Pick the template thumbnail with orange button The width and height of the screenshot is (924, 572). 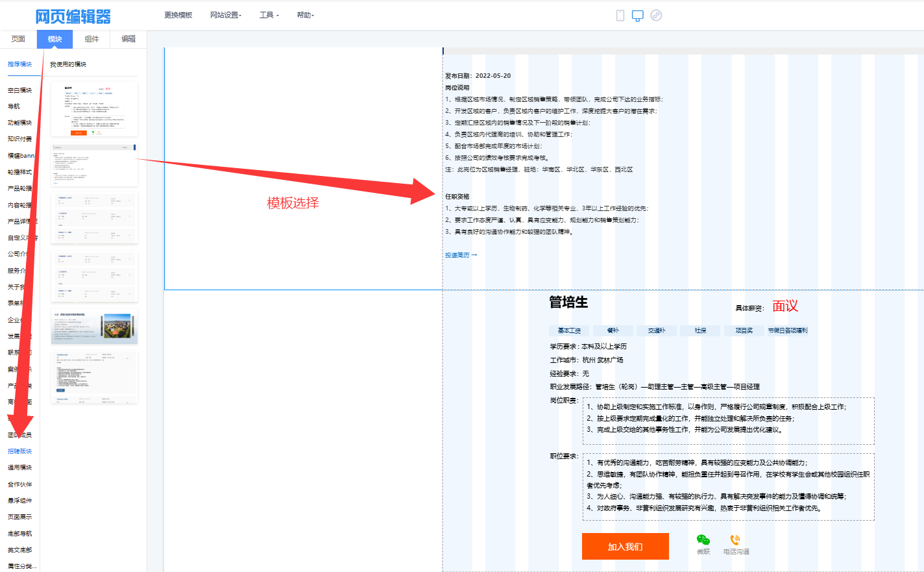pos(94,109)
